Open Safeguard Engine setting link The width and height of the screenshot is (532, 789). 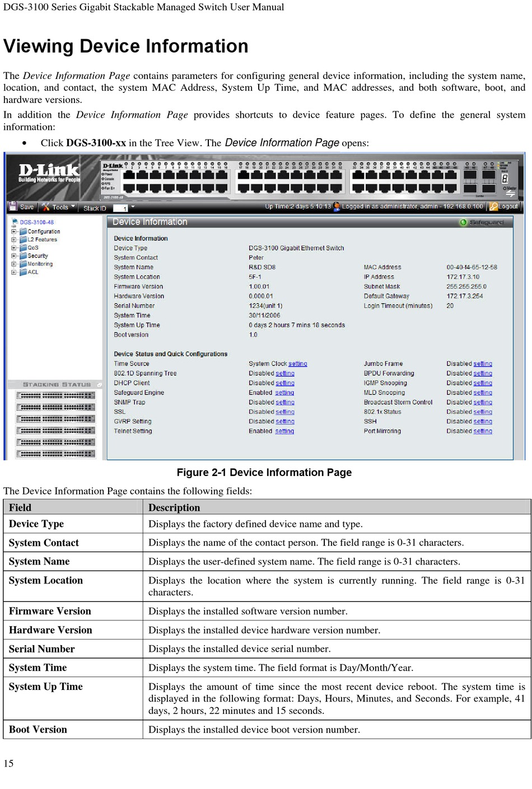point(284,393)
